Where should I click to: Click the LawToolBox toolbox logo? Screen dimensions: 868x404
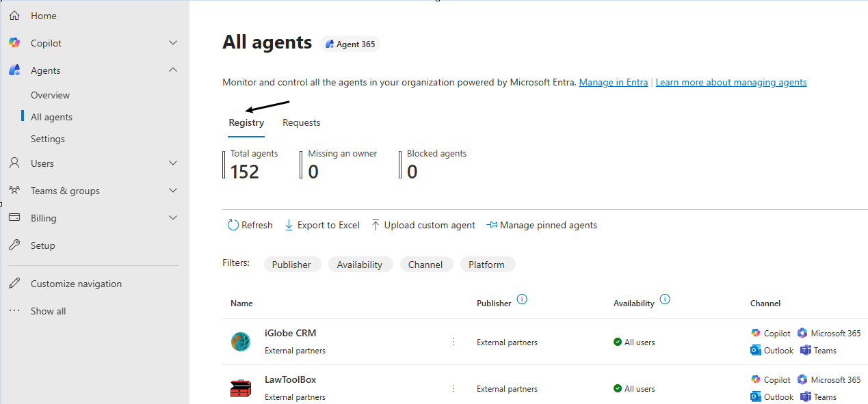tap(241, 388)
